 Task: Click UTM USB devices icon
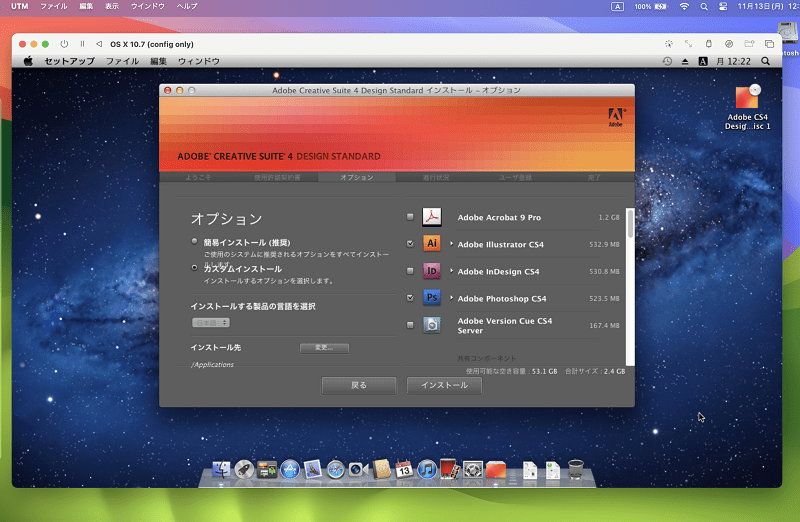point(709,44)
